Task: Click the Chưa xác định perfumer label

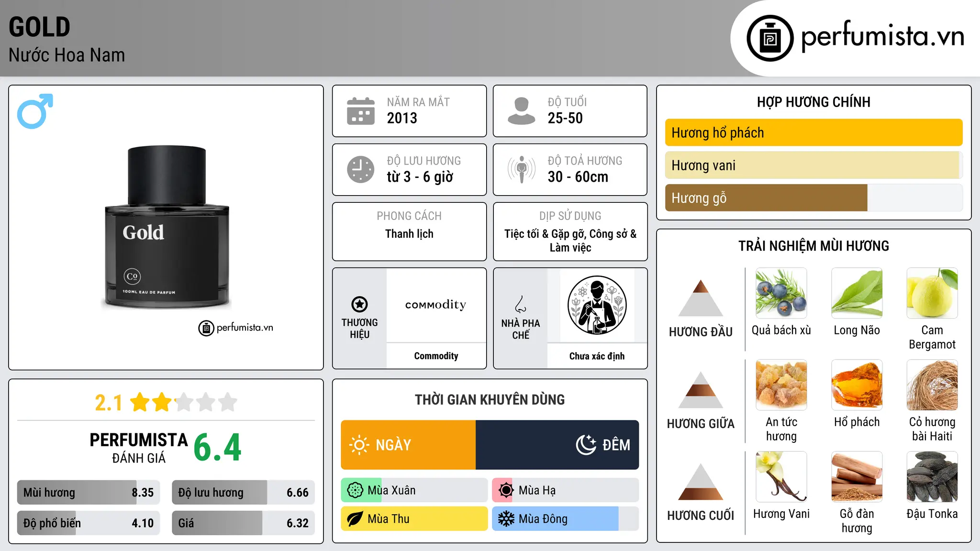Action: pyautogui.click(x=597, y=356)
